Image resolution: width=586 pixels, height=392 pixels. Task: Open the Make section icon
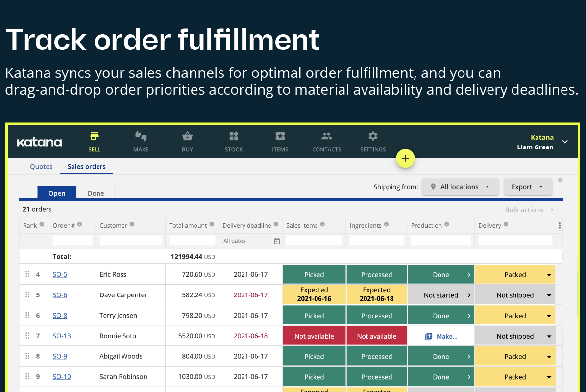(x=141, y=136)
